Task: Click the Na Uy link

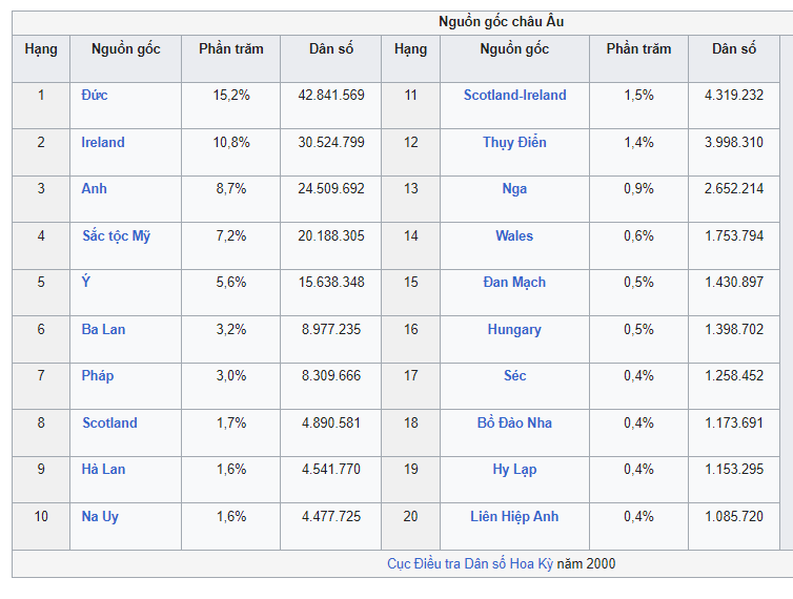Action: coord(100,517)
